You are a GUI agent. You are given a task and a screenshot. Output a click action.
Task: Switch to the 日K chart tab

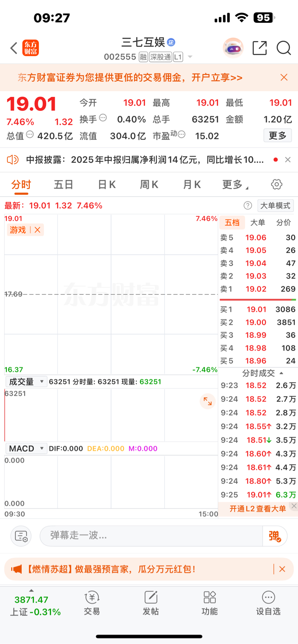107,185
